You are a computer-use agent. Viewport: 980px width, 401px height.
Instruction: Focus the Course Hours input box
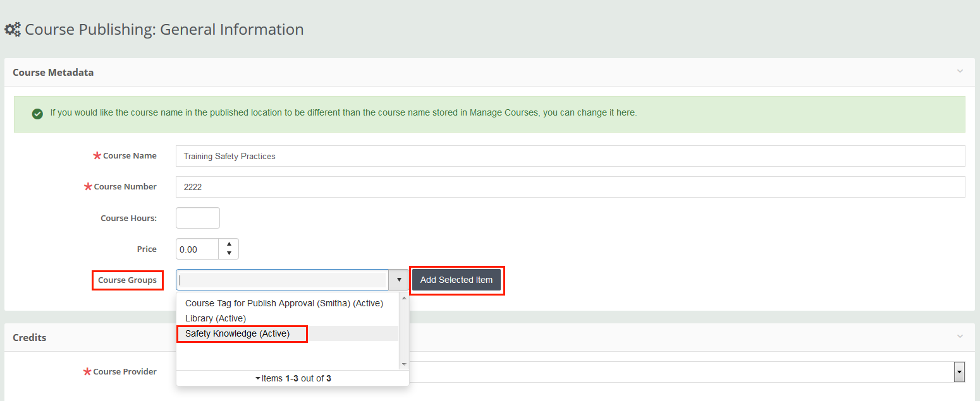point(198,218)
